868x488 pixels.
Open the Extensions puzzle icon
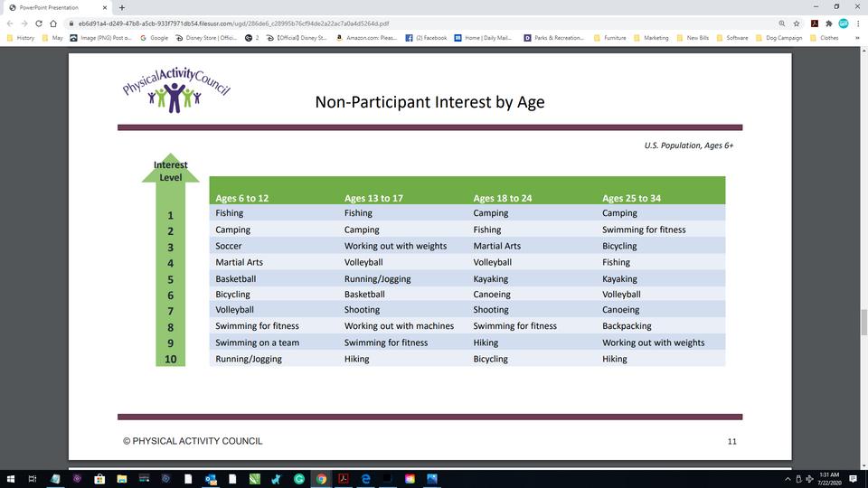829,23
